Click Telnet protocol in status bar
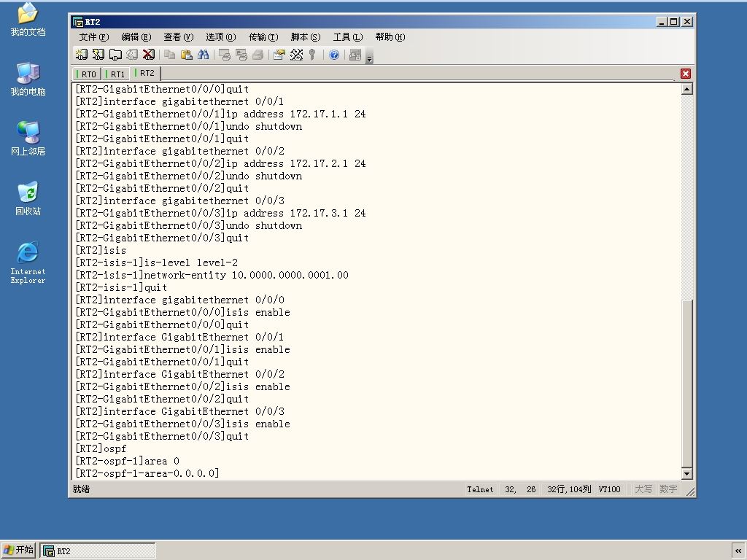Viewport: 747px width, 560px height. click(x=480, y=489)
